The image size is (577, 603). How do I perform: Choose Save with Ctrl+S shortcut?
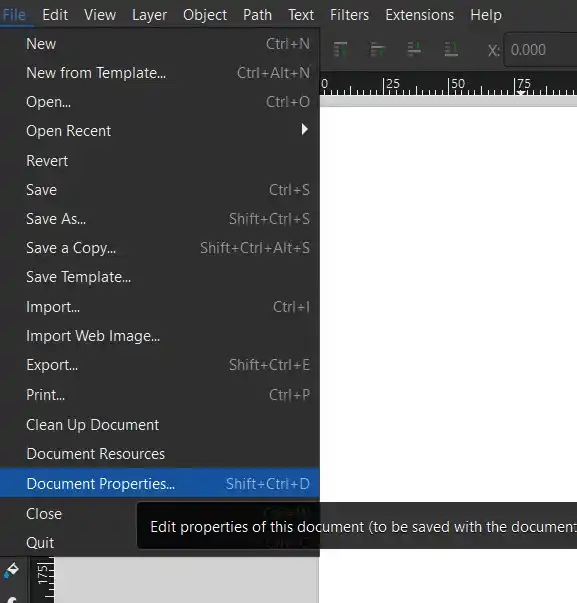[160, 190]
